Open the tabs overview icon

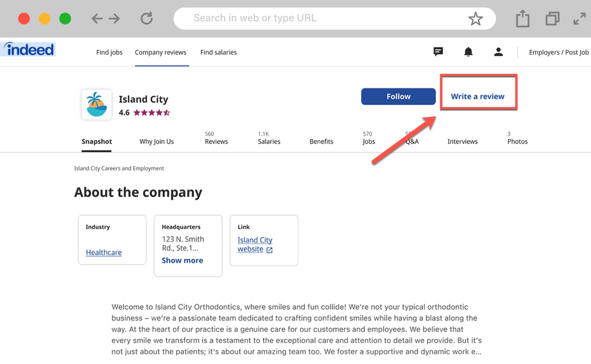pos(553,18)
